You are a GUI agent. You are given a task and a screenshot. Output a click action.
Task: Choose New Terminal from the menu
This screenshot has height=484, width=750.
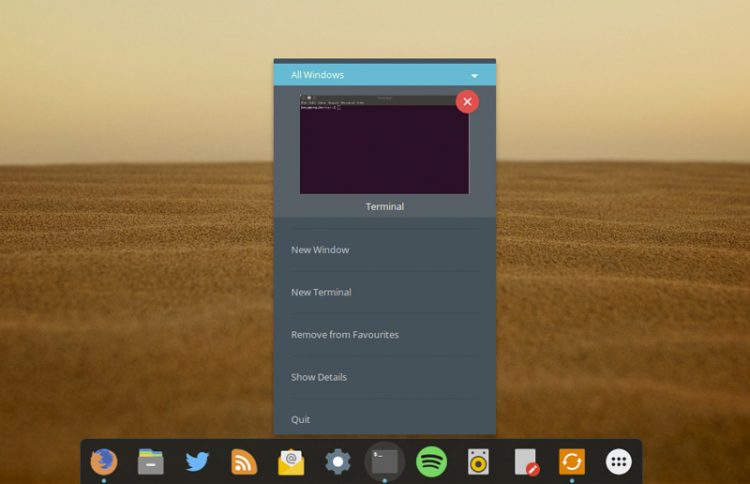pyautogui.click(x=385, y=292)
